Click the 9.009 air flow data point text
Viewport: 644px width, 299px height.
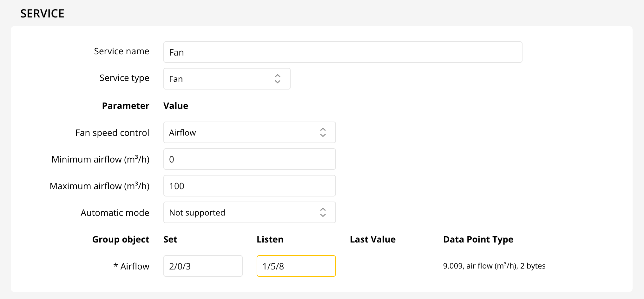494,266
